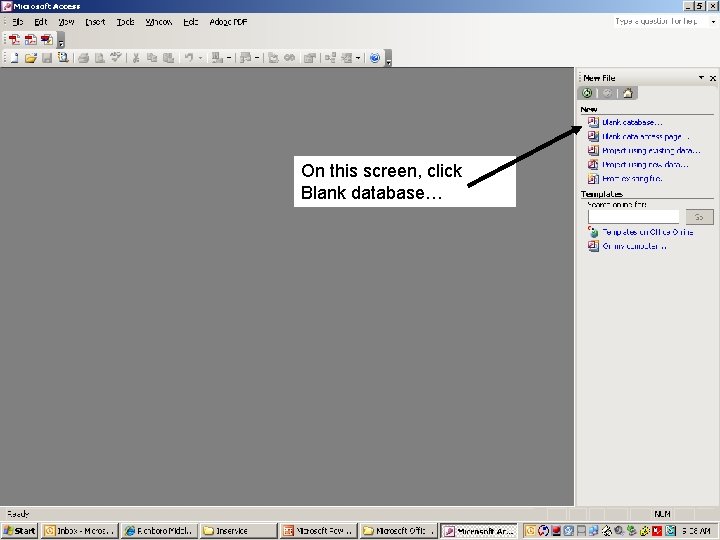Screen dimensions: 720x540
Task: Open the Help menu
Action: pyautogui.click(x=191, y=22)
